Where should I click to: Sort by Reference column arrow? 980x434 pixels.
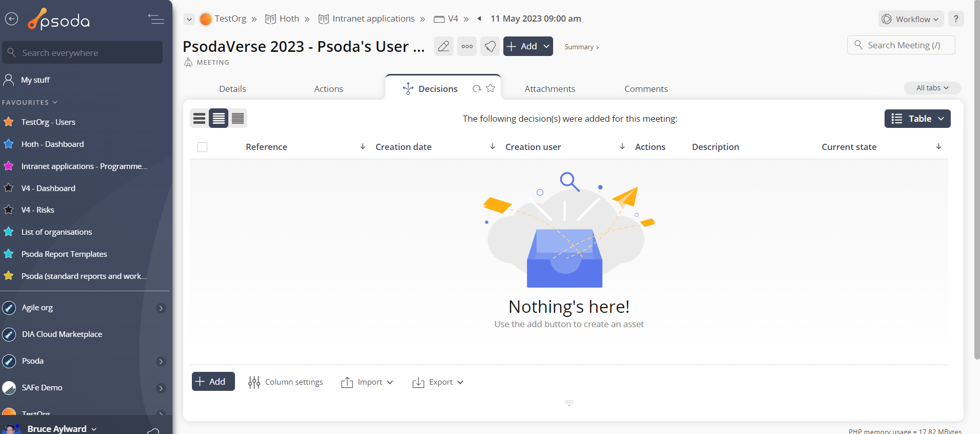363,146
